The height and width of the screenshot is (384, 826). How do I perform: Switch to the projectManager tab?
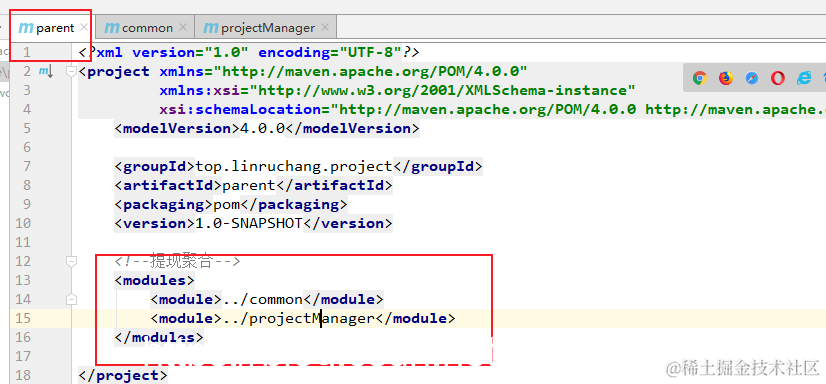pos(266,27)
